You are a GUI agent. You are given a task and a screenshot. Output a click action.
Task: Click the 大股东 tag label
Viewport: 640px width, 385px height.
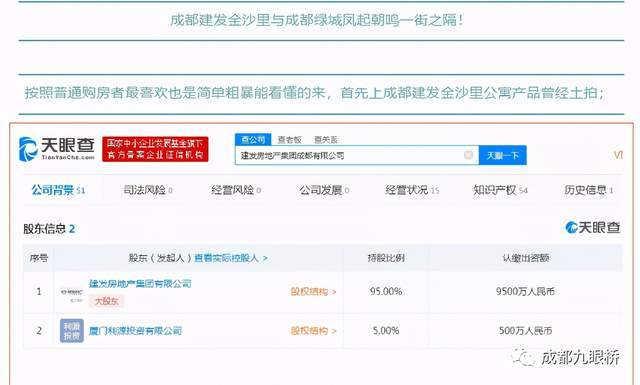[x=107, y=301]
